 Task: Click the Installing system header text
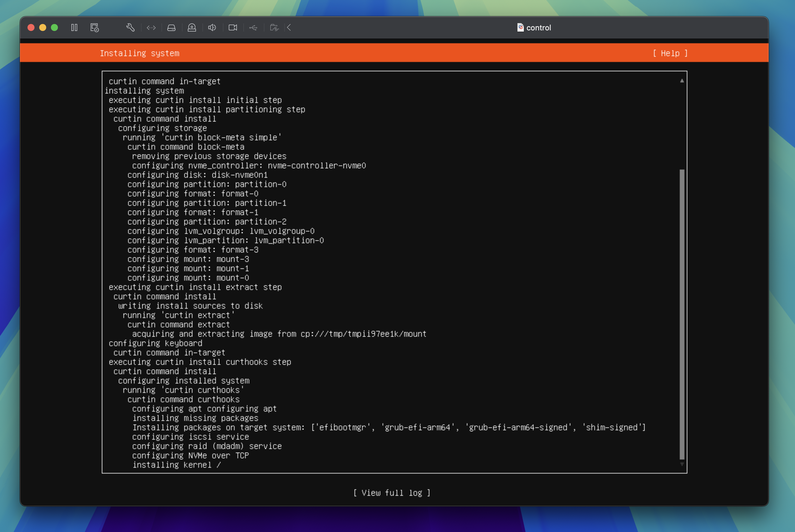[140, 53]
